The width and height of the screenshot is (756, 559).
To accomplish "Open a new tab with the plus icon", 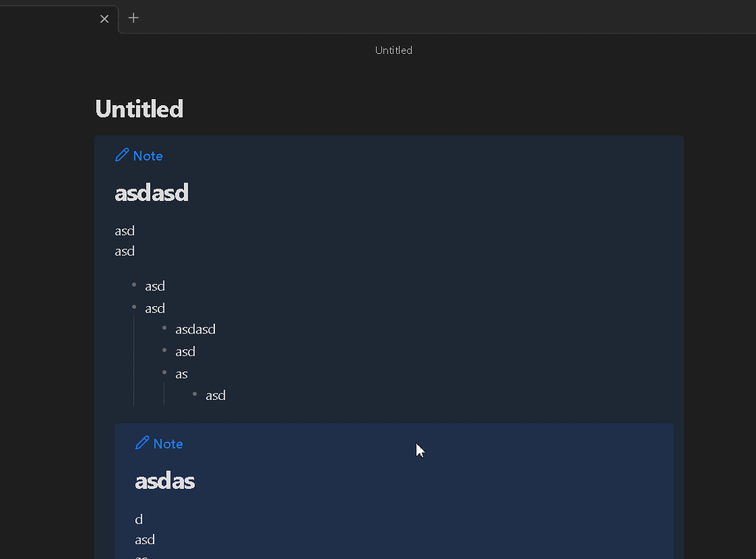I will click(x=133, y=18).
